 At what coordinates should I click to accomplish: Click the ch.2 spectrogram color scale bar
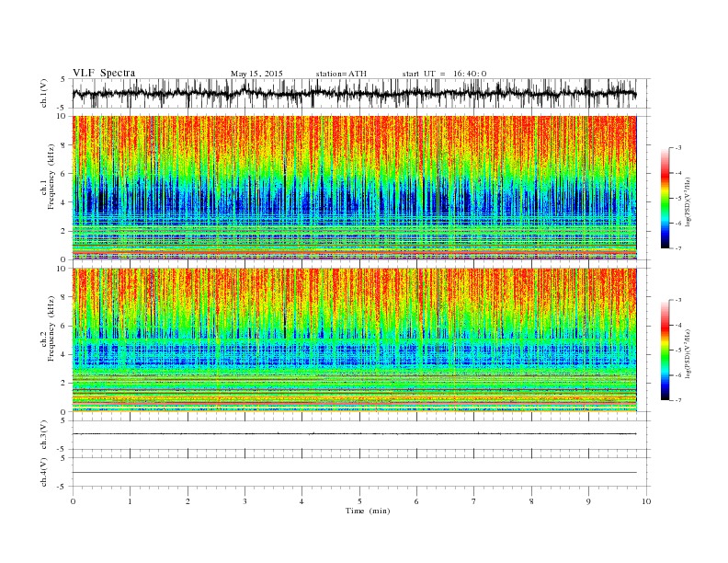click(x=665, y=350)
